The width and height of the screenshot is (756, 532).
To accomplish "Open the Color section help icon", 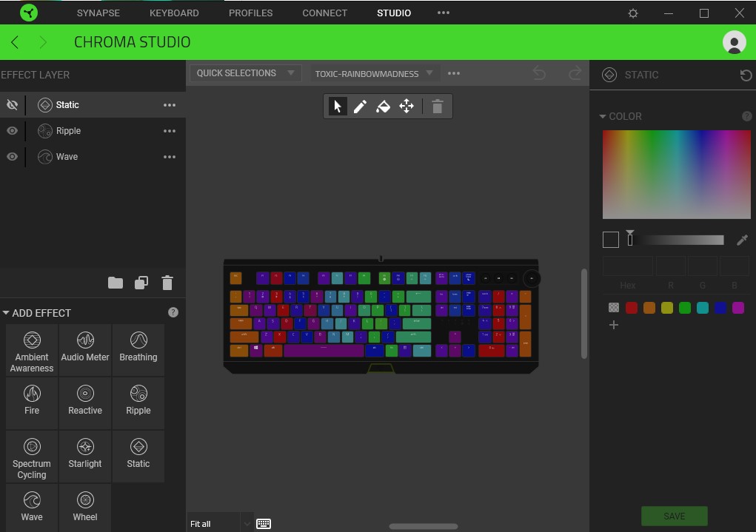I will tap(747, 116).
